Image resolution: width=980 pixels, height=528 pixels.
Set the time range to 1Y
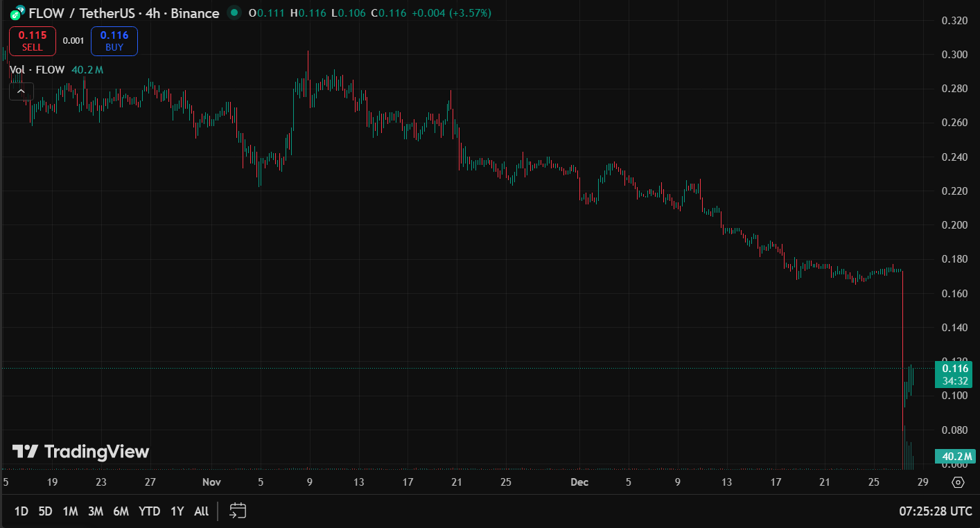pos(177,511)
